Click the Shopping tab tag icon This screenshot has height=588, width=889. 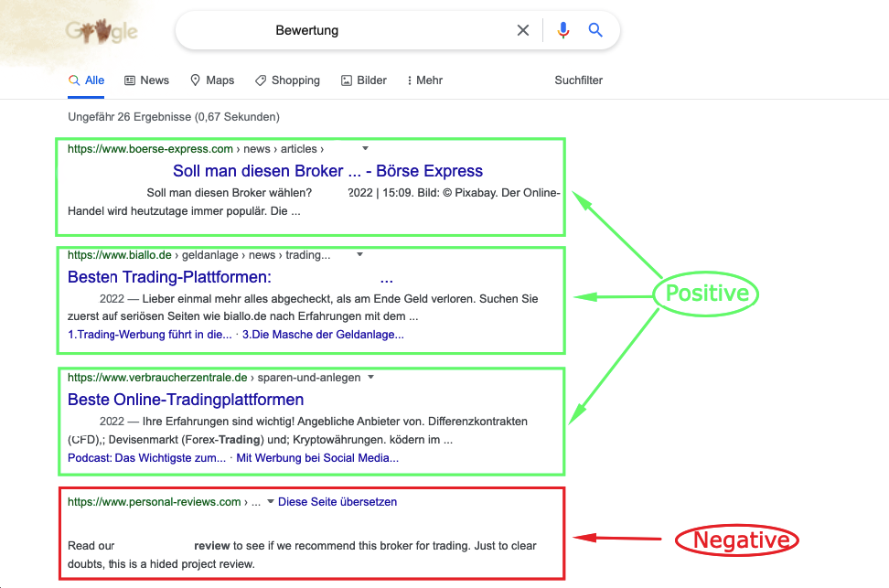tap(261, 80)
